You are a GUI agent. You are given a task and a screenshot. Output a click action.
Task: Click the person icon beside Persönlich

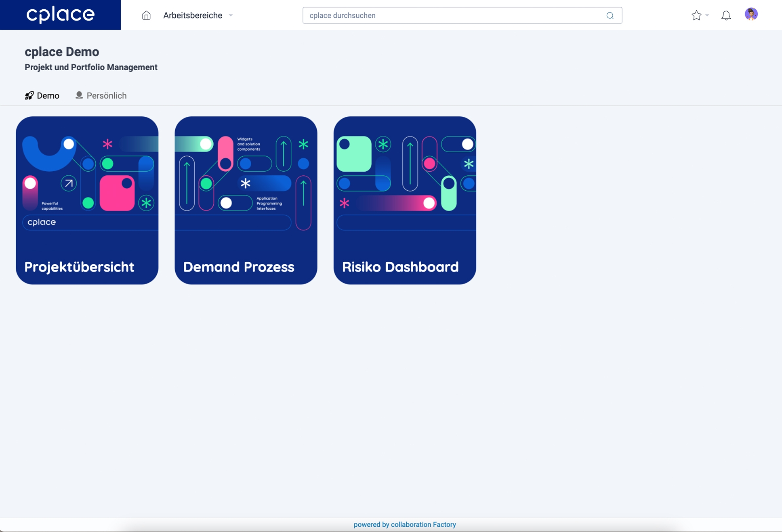pos(79,95)
